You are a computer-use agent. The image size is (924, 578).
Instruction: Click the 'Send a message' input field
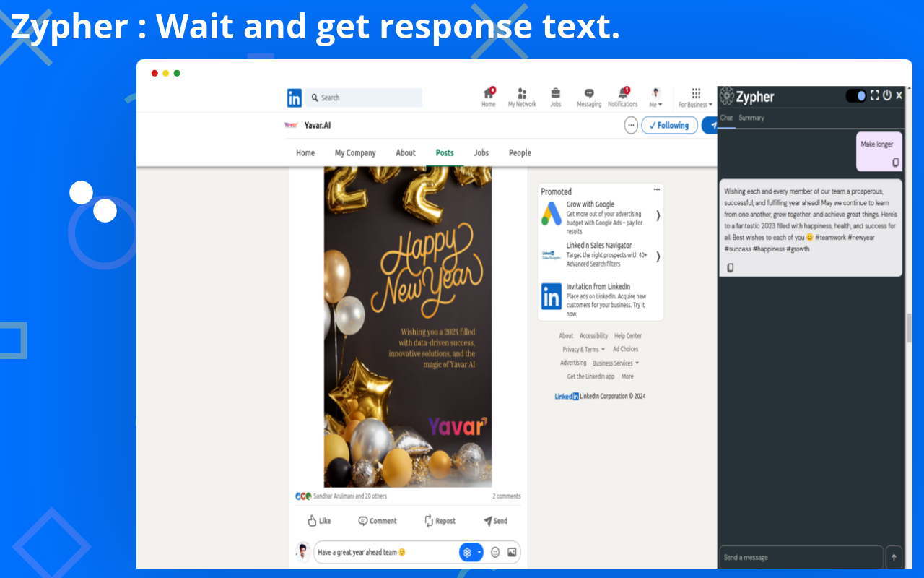pyautogui.click(x=801, y=557)
